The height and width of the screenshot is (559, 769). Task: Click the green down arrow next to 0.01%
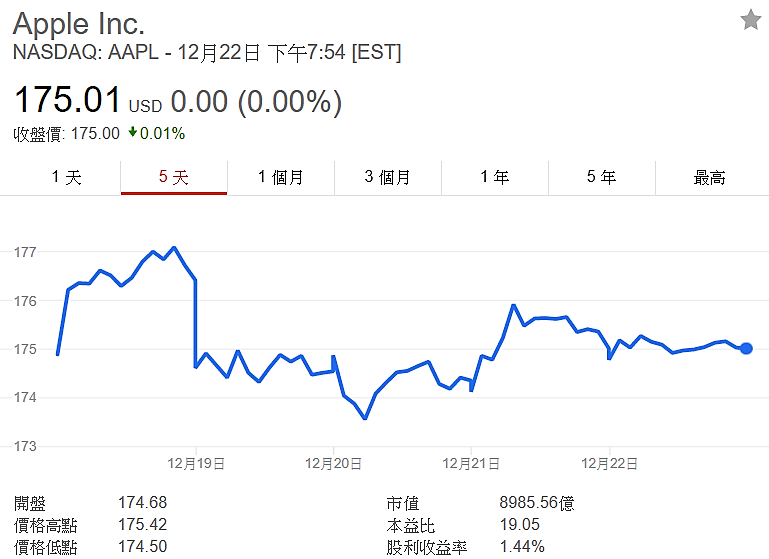pos(132,132)
